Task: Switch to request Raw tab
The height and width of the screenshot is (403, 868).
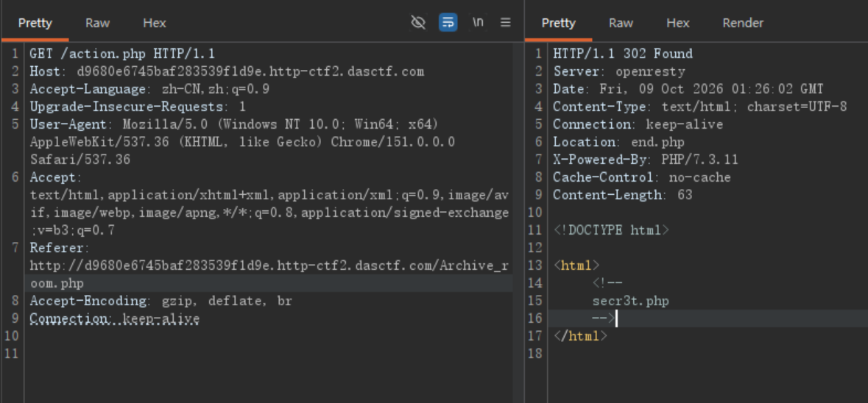Action: point(97,24)
